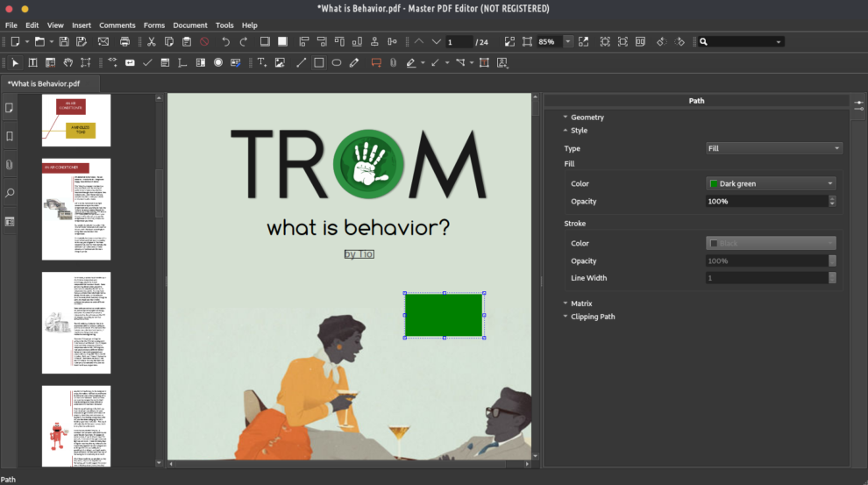Select the Line drawing tool
The width and height of the screenshot is (868, 485).
(301, 62)
